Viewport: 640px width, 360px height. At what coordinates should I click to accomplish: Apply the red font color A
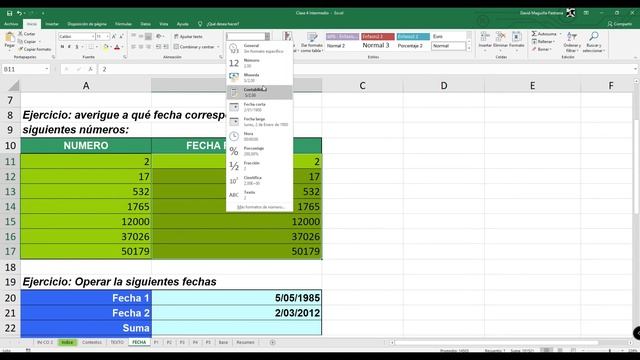pos(117,47)
